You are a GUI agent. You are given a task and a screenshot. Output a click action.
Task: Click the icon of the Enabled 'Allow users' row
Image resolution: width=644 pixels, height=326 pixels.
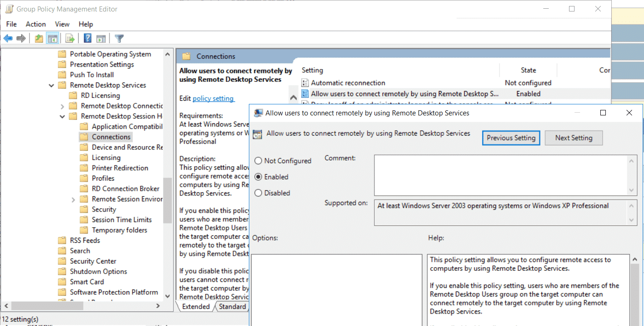(305, 94)
